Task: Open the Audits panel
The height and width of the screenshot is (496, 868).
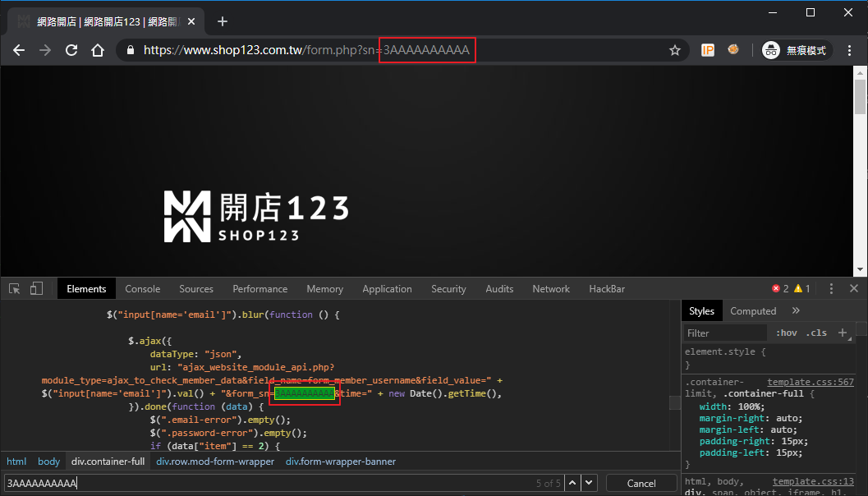Action: click(x=499, y=289)
